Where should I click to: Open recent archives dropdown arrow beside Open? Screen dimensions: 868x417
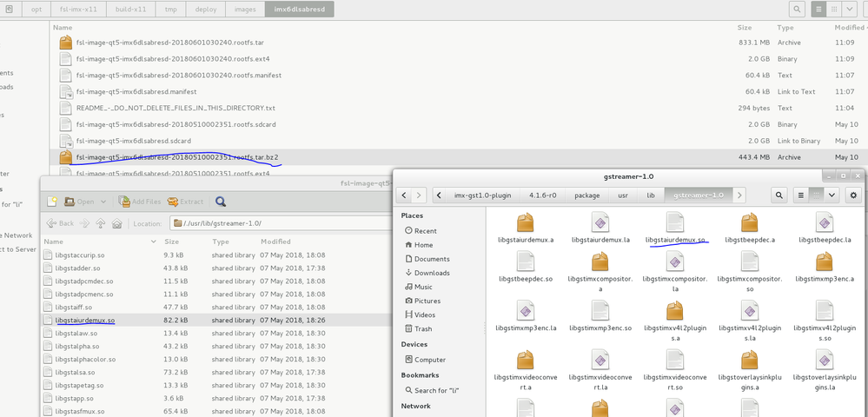(104, 202)
